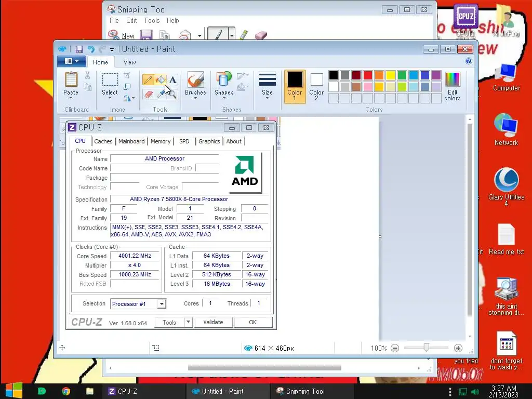The height and width of the screenshot is (399, 532).
Task: Click the Undo arrow in Paint title bar
Action: [90, 49]
